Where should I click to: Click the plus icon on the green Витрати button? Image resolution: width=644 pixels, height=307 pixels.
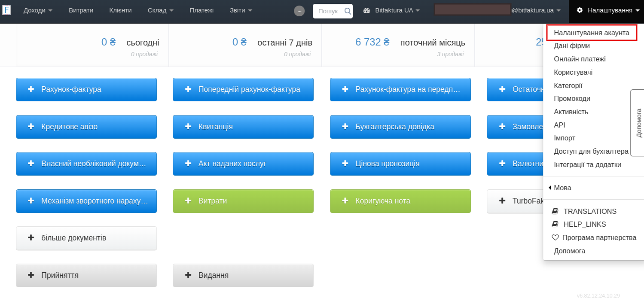[187, 201]
